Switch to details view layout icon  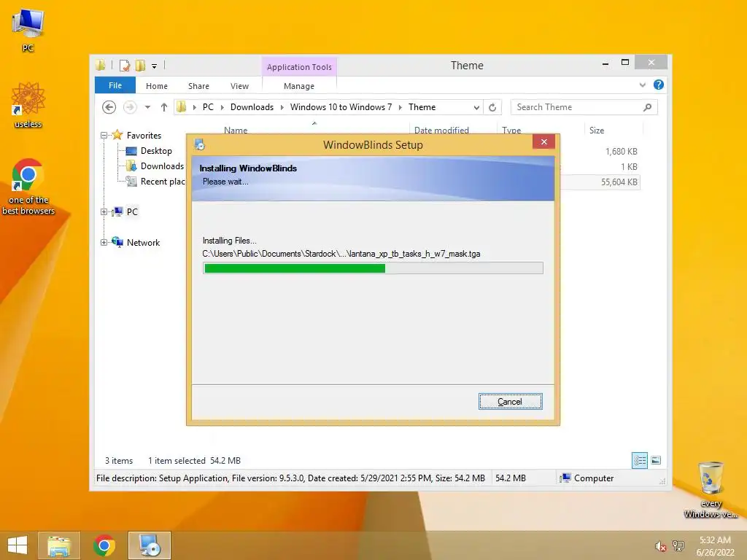[639, 461]
